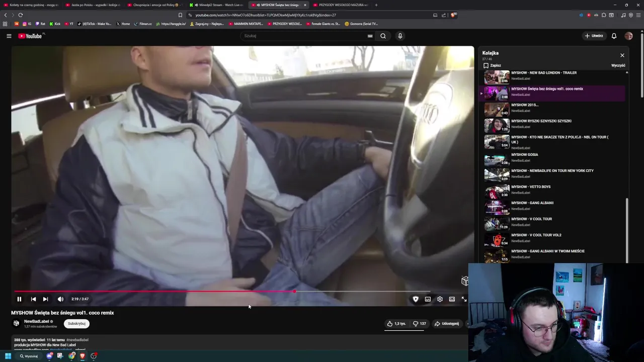644x362 pixels.
Task: Open YouTube notifications bell
Action: click(x=614, y=36)
